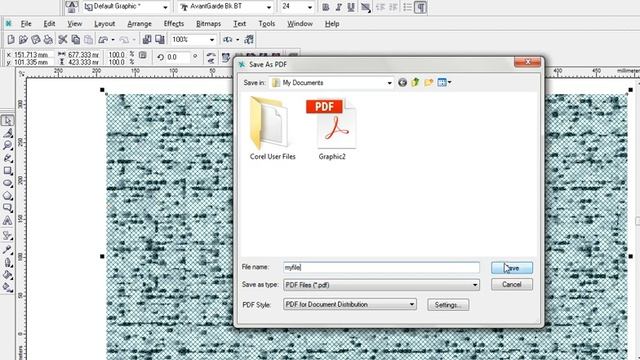Open the Edit menu

(49, 24)
